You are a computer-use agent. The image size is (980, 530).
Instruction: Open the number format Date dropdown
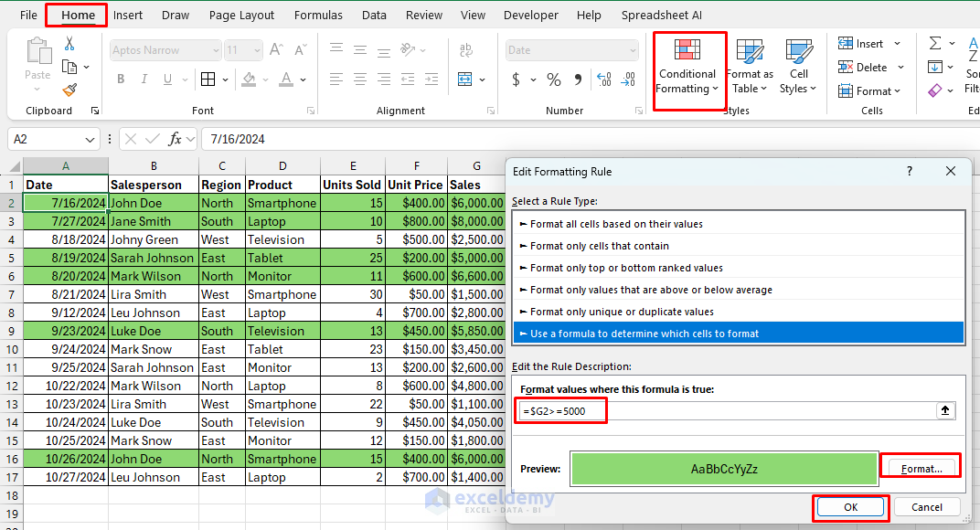tap(633, 50)
